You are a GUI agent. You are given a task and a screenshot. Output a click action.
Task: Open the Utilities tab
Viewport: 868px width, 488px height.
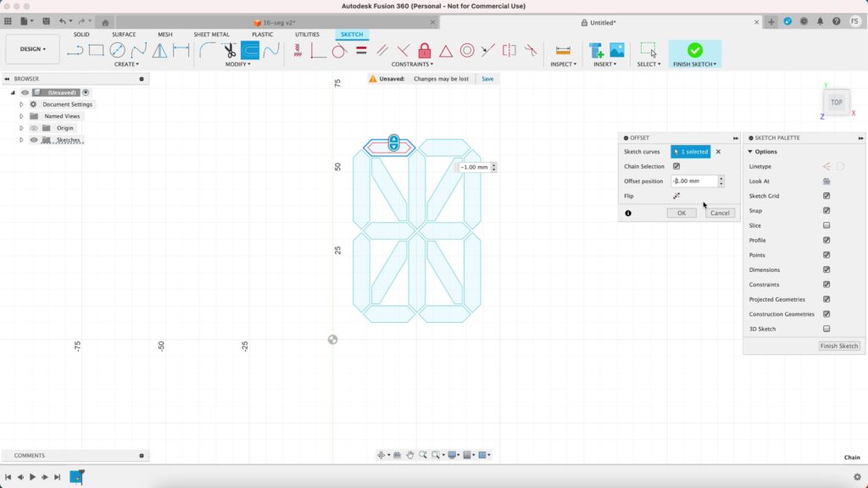tap(307, 35)
